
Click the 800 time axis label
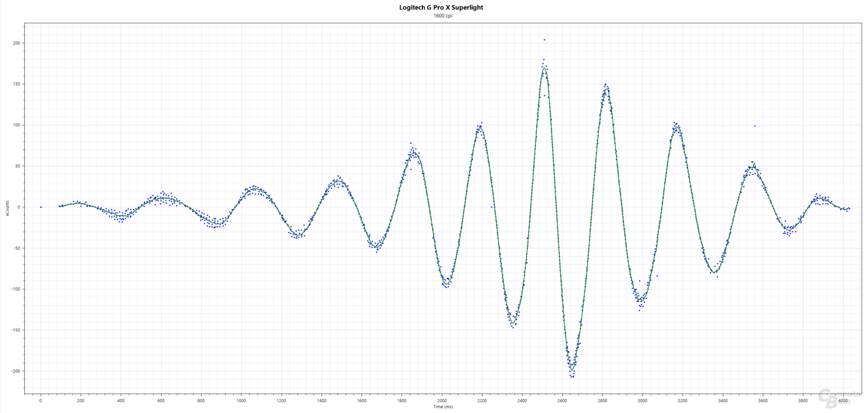click(201, 400)
